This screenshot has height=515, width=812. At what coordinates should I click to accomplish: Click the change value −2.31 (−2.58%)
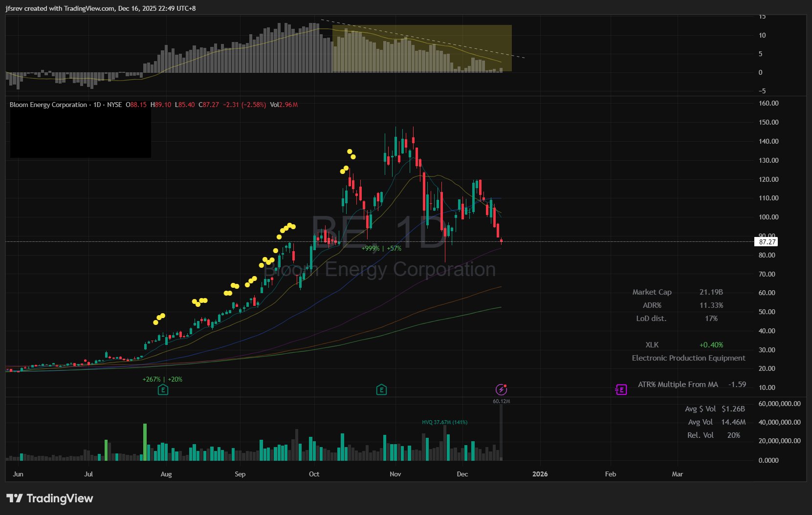point(244,105)
